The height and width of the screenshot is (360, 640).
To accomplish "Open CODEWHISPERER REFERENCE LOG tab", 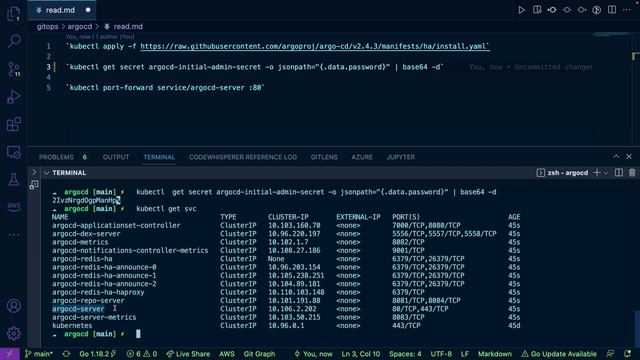I will pyautogui.click(x=243, y=157).
